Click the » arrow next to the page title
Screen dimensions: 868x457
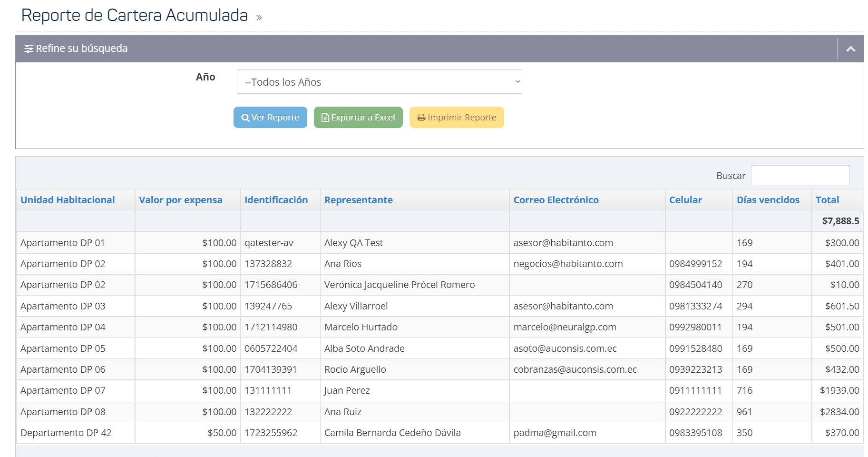pos(257,17)
